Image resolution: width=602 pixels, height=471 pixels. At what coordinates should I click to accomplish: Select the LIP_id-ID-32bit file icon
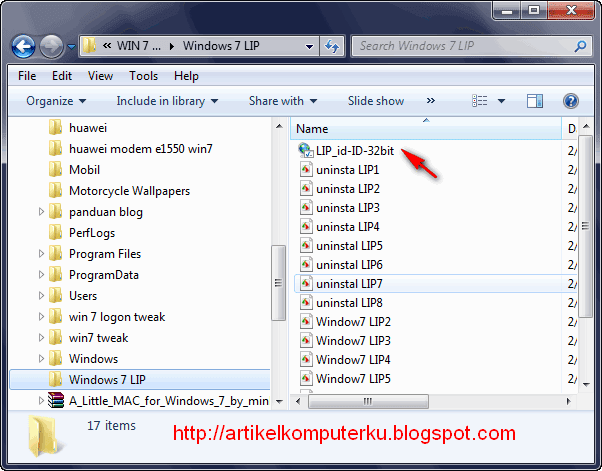click(306, 150)
